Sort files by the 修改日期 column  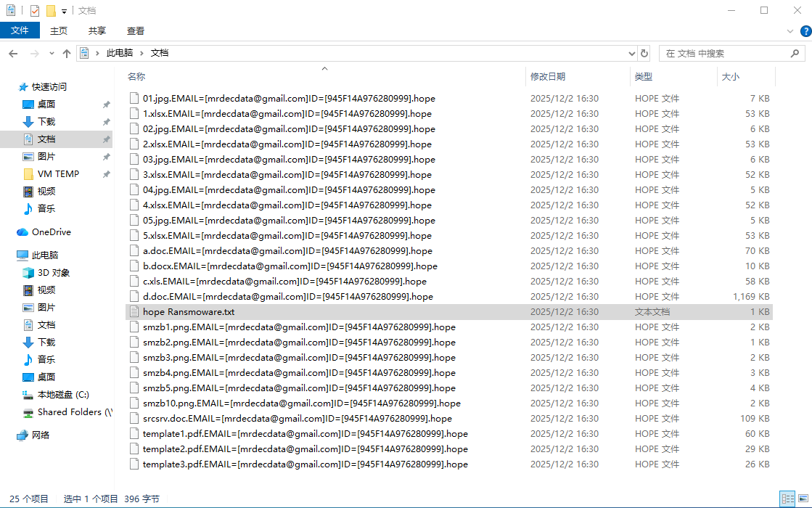[x=548, y=76]
